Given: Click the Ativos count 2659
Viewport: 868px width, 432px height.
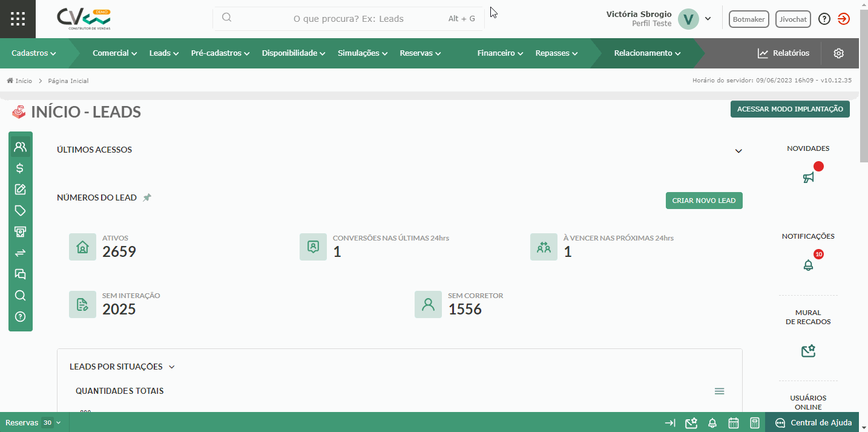Looking at the screenshot, I should pyautogui.click(x=119, y=252).
